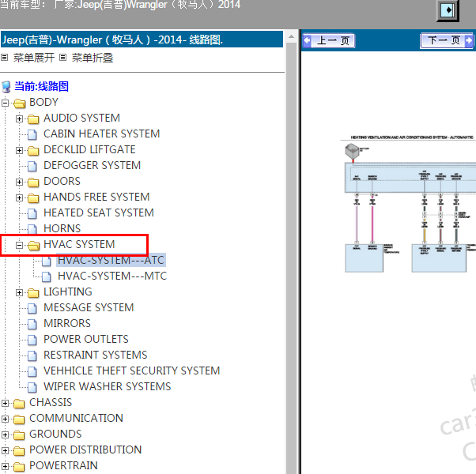The image size is (476, 474).
Task: Click document icon beside RESTRAINT SYSTEMS
Action: pyautogui.click(x=32, y=355)
